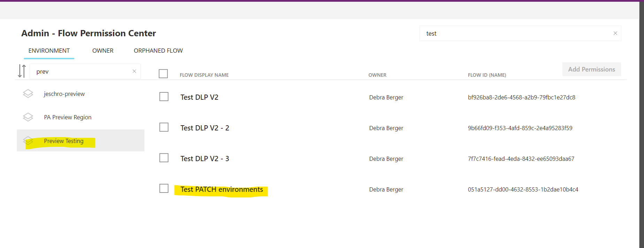Screen dimensions: 644x248
Task: Click the flow name Test DLP V2
Action: click(x=199, y=97)
